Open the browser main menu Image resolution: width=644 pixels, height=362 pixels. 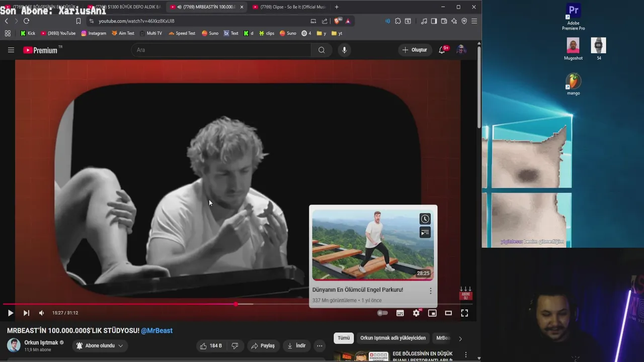click(474, 21)
